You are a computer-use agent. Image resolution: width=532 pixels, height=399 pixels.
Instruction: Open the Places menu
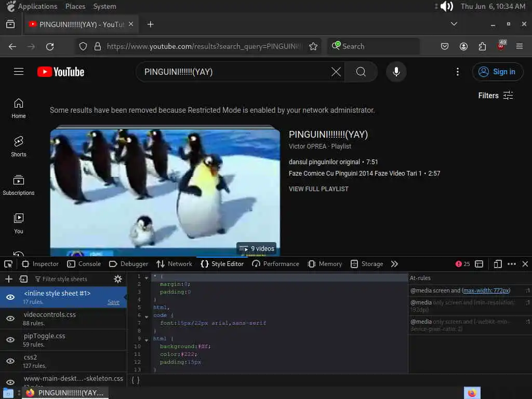75,6
